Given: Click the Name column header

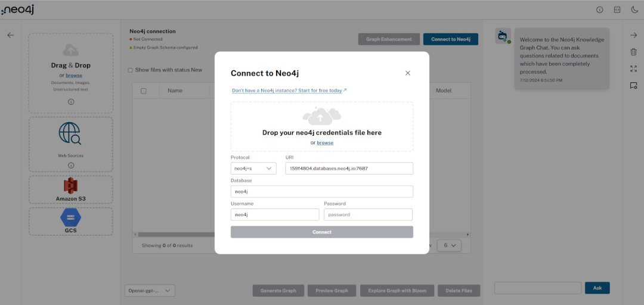Looking at the screenshot, I should [x=175, y=91].
